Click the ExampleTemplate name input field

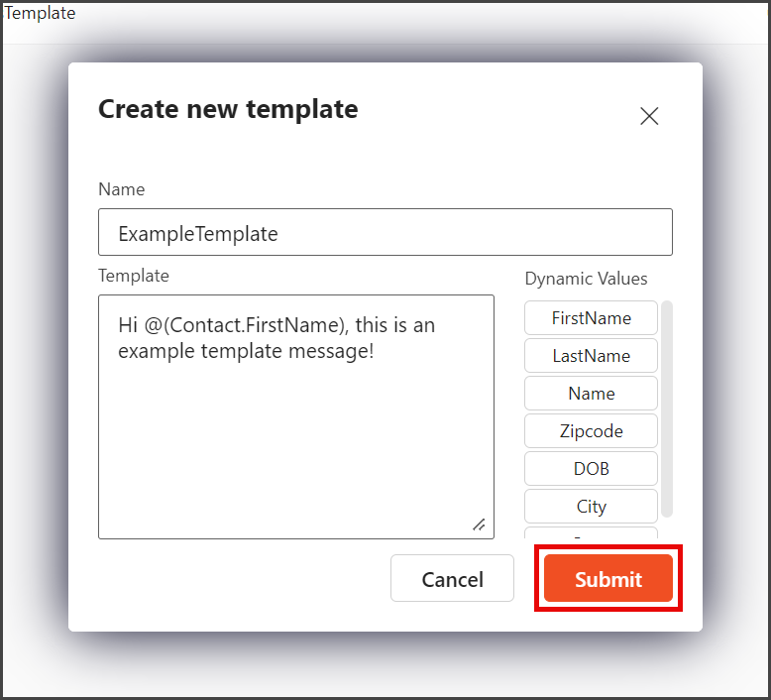[385, 232]
